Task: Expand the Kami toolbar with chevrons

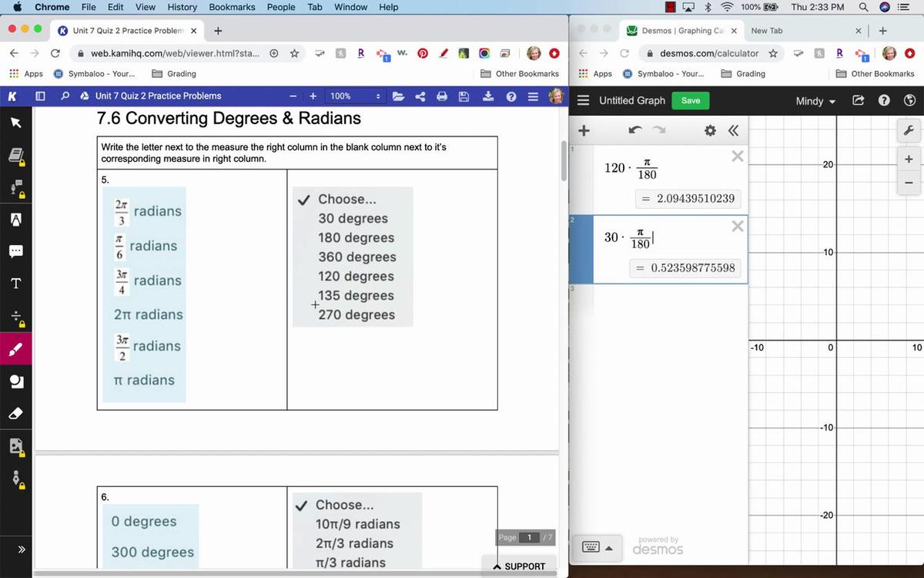Action: click(x=21, y=549)
